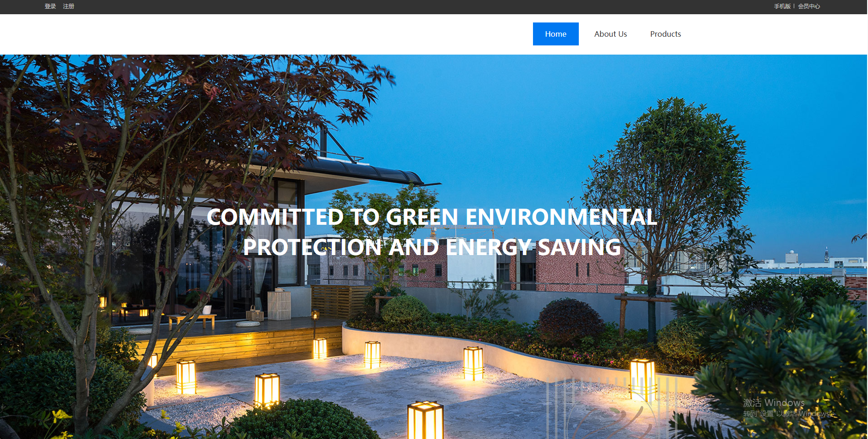This screenshot has height=439, width=868.
Task: Open the 登录 login link
Action: 50,6
